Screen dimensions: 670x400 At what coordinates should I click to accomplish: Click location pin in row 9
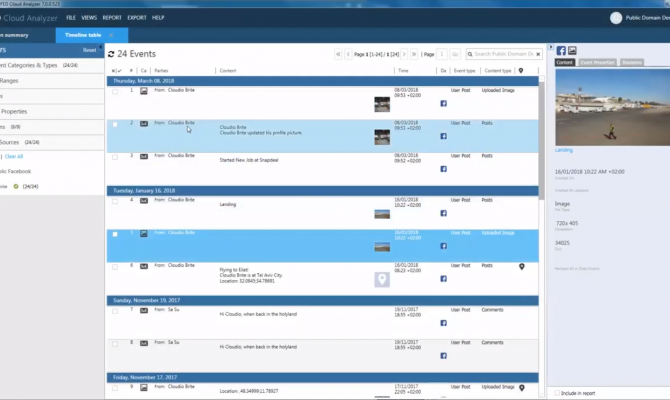(x=522, y=388)
